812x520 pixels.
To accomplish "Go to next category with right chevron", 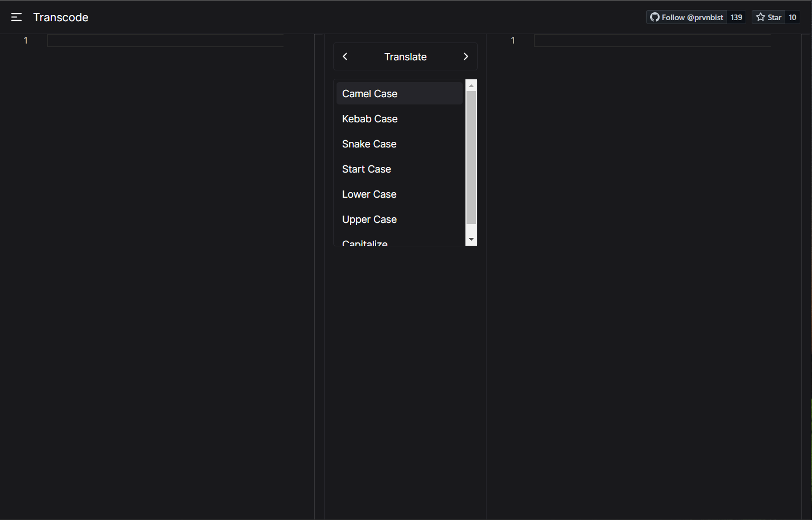I will click(465, 56).
